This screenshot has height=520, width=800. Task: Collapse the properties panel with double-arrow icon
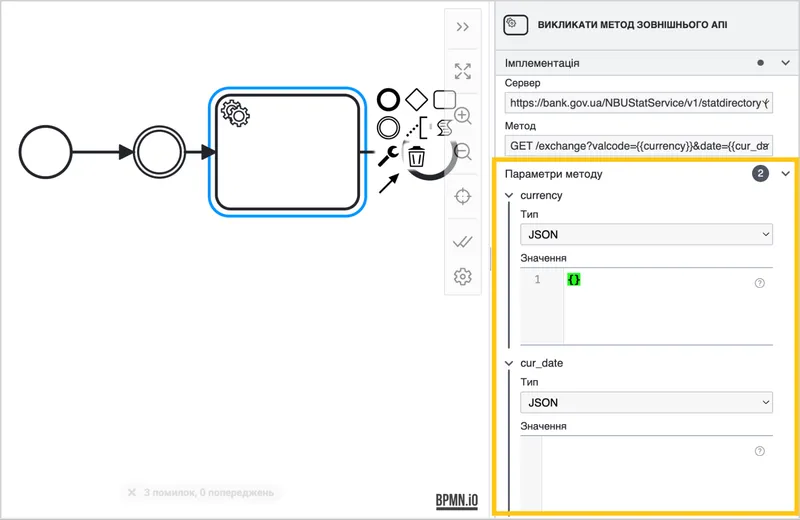pyautogui.click(x=463, y=27)
